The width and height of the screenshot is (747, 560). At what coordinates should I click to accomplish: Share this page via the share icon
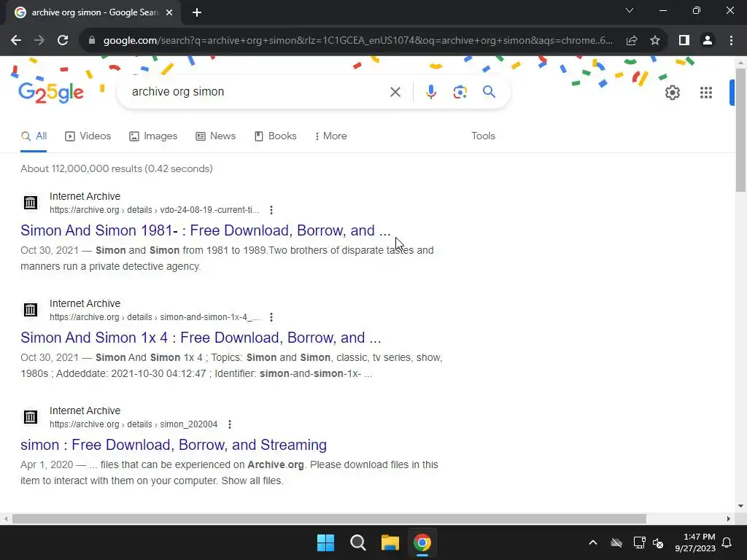[632, 41]
